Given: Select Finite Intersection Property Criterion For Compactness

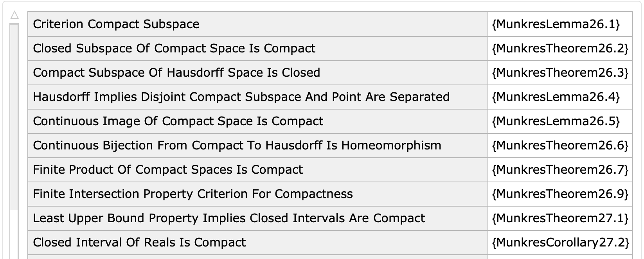Looking at the screenshot, I should click(193, 194).
